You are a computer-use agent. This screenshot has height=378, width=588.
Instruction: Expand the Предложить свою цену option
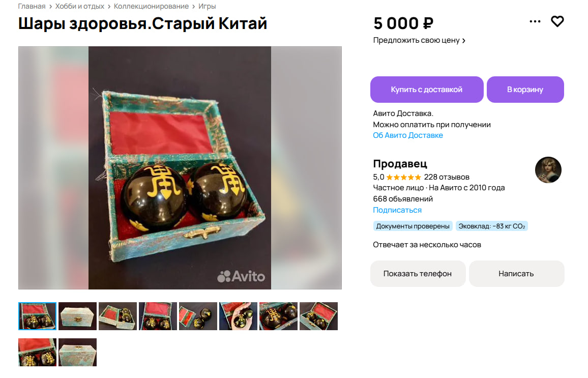pos(419,40)
